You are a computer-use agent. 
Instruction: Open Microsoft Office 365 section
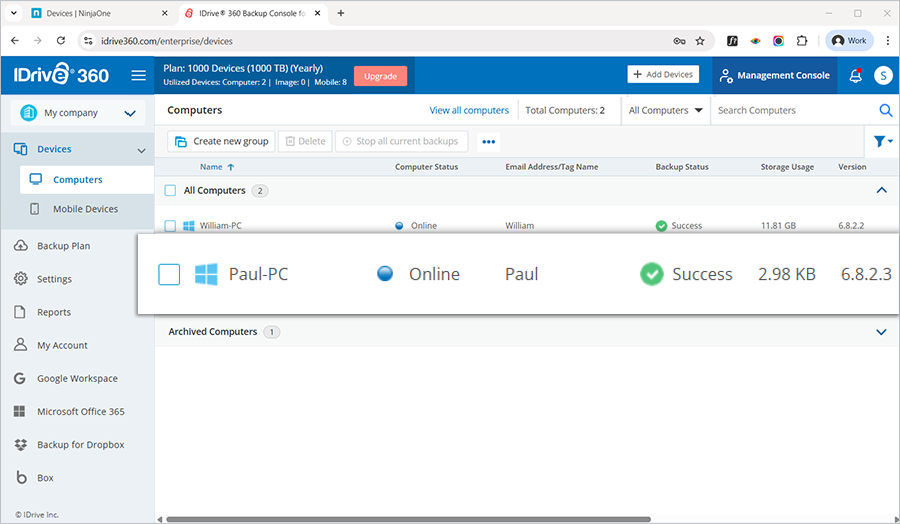80,412
